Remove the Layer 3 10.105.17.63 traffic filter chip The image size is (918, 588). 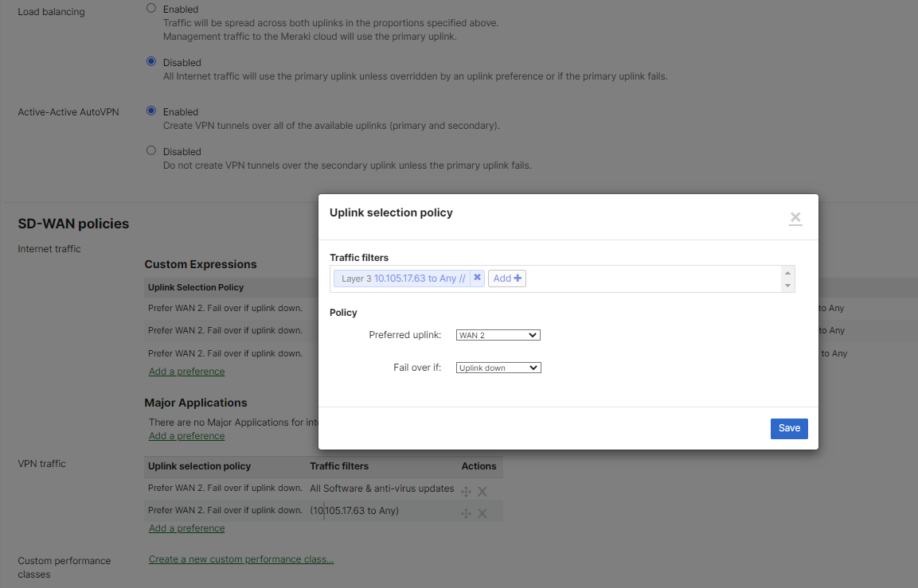(x=477, y=278)
